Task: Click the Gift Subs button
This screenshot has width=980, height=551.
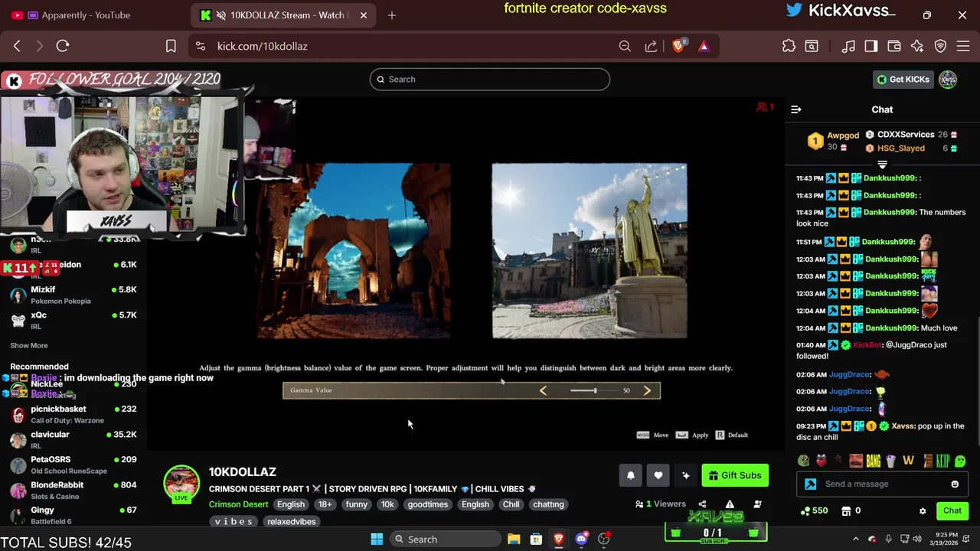Action: point(735,475)
